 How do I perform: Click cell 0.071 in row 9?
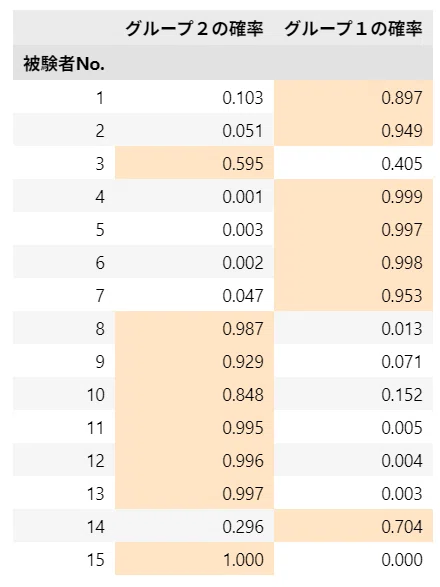coord(353,361)
